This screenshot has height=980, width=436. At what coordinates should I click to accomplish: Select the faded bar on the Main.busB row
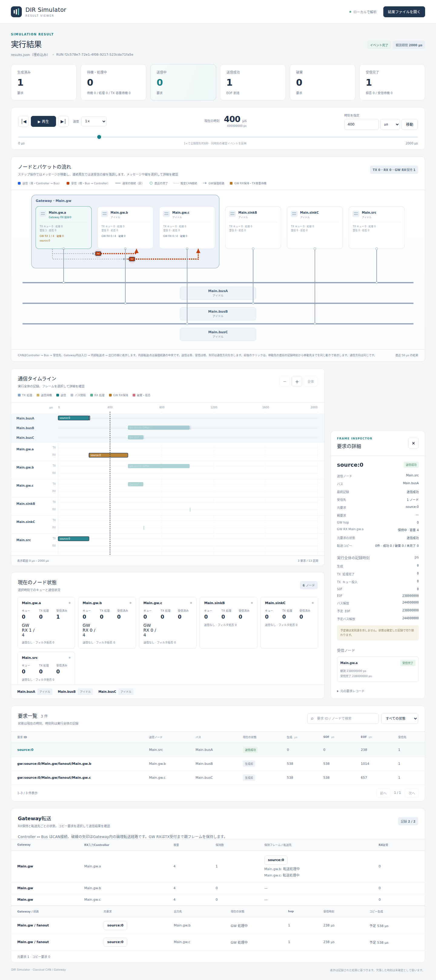(x=159, y=428)
